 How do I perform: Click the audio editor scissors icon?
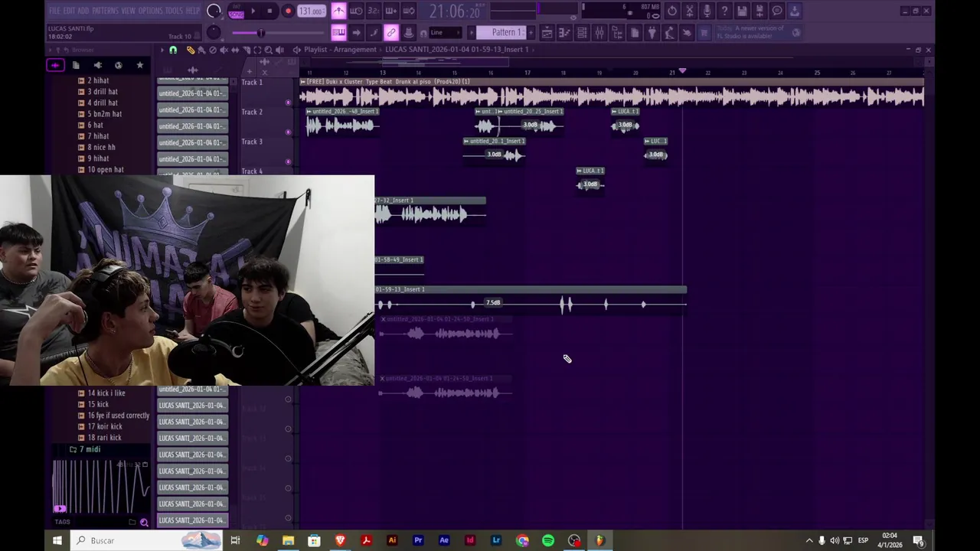(x=689, y=11)
